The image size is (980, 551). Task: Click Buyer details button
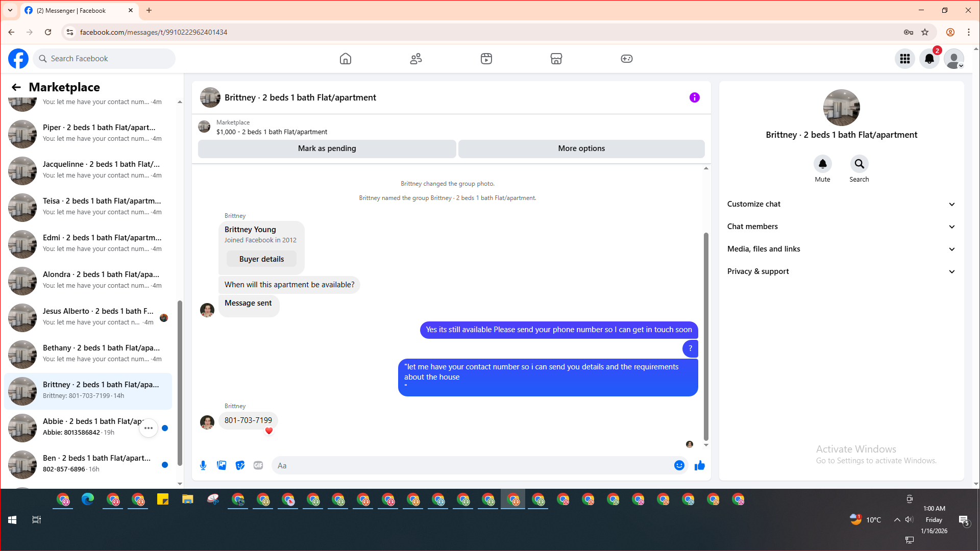[261, 259]
